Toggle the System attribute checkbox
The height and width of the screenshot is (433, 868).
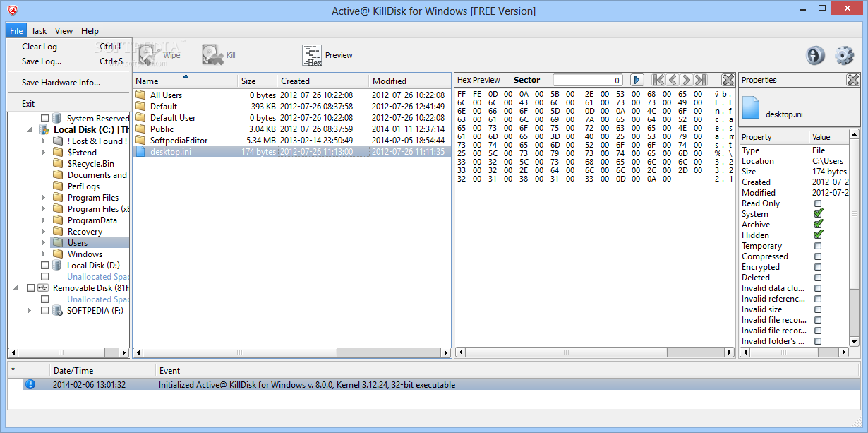click(818, 213)
